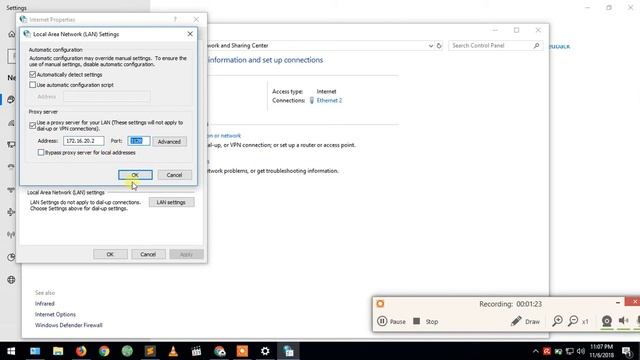
Task: Open Infrared under See also
Action: point(44,304)
